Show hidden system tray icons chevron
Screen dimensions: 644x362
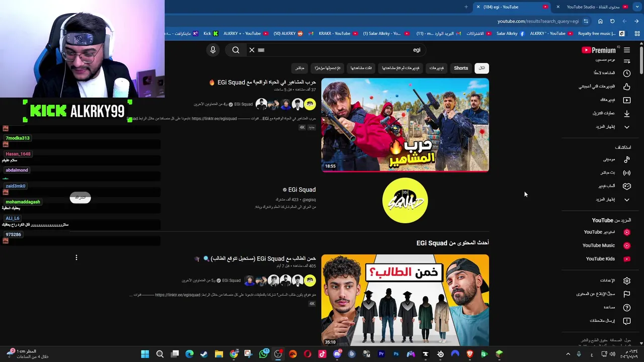(x=568, y=354)
